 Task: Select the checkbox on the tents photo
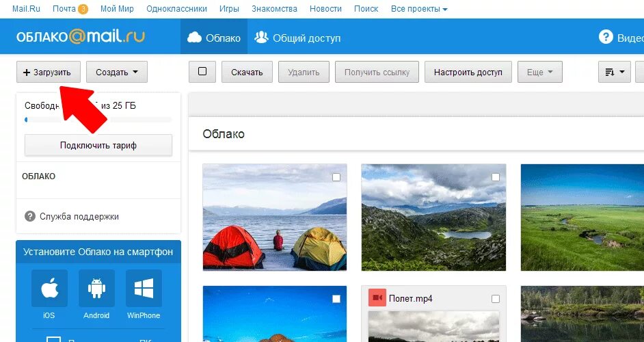336,177
